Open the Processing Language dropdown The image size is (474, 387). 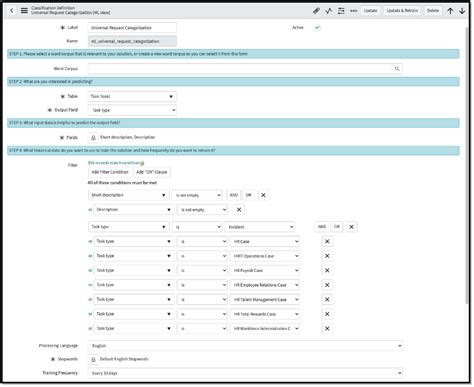click(x=245, y=346)
